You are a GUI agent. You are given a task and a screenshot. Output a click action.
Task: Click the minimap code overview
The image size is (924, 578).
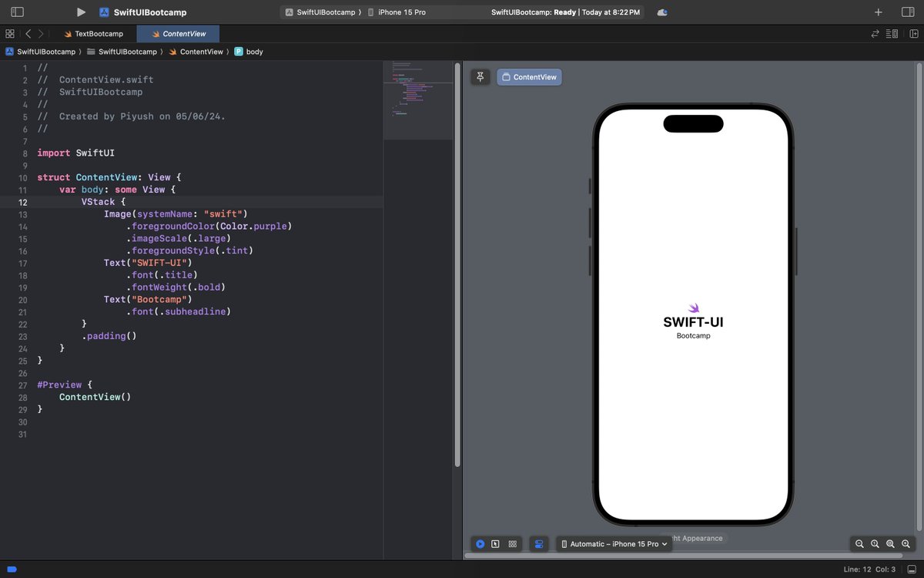point(418,99)
